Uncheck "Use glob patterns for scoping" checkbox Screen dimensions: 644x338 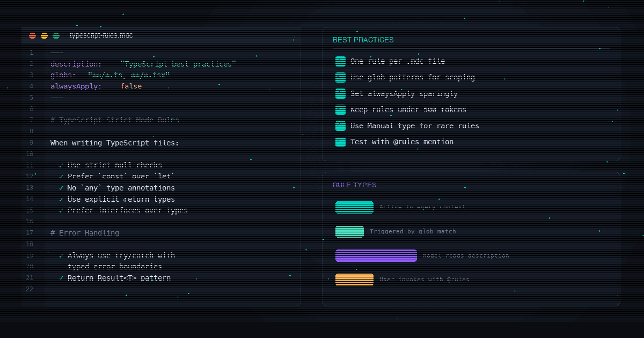[x=340, y=77]
